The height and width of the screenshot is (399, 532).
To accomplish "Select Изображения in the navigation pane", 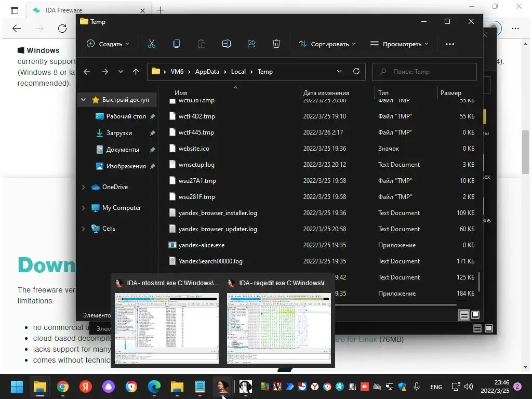I will tap(126, 166).
